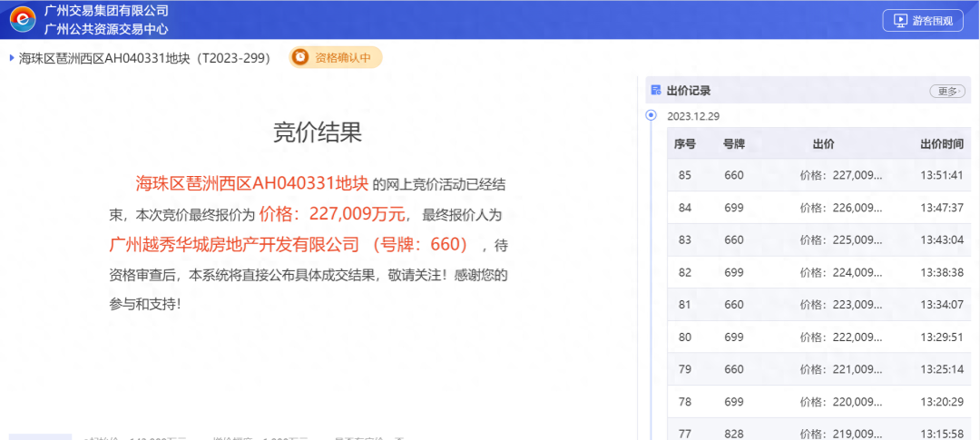Screen dimensions: 980x440
Task: Select the blue triangle before the parcel title
Action: [12, 58]
